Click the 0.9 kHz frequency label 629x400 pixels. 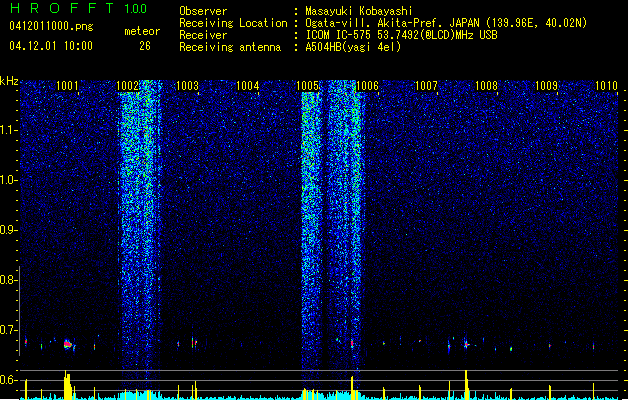coord(8,230)
